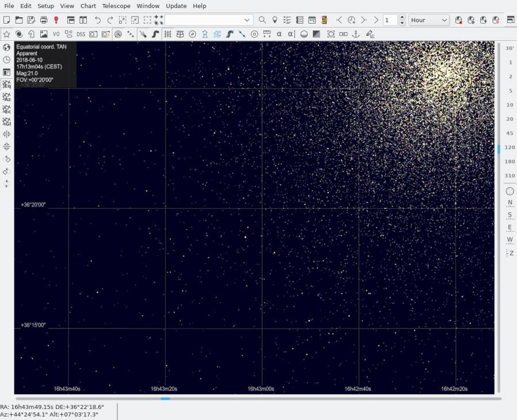Toggle the Milky Way display icon

point(230,35)
